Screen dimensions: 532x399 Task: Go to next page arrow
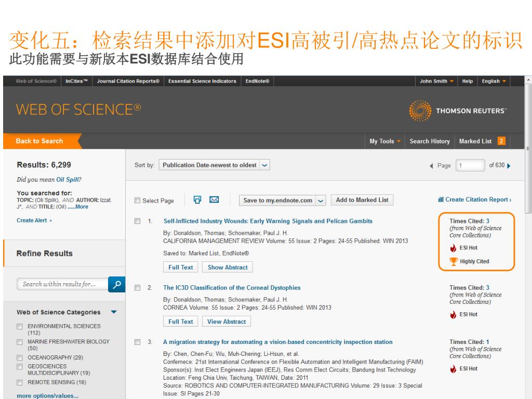[x=509, y=166]
